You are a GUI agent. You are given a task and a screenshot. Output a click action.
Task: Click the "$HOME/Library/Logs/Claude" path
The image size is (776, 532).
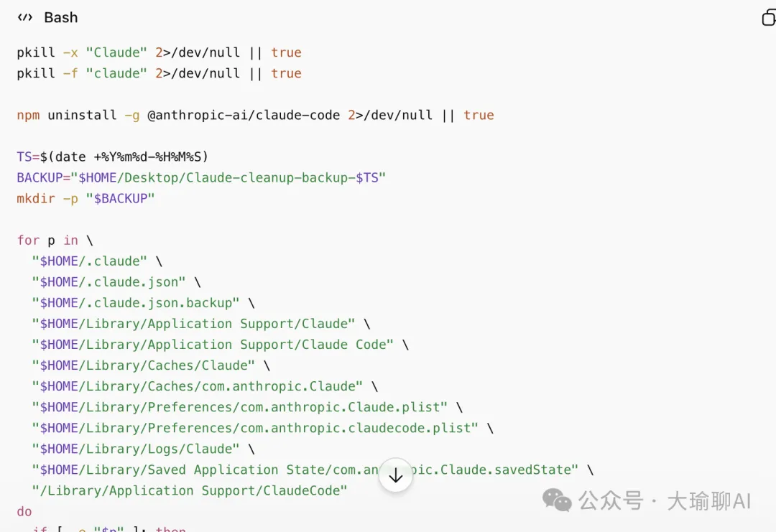pyautogui.click(x=136, y=449)
